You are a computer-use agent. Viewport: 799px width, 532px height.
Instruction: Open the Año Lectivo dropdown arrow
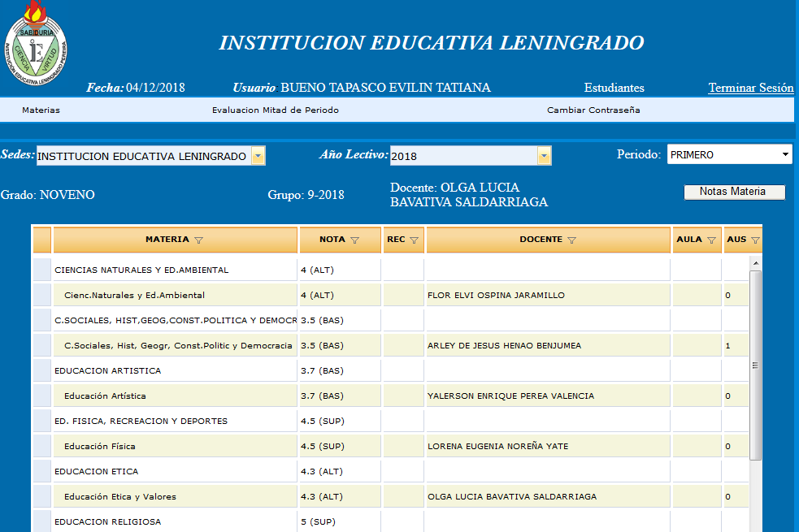[544, 156]
